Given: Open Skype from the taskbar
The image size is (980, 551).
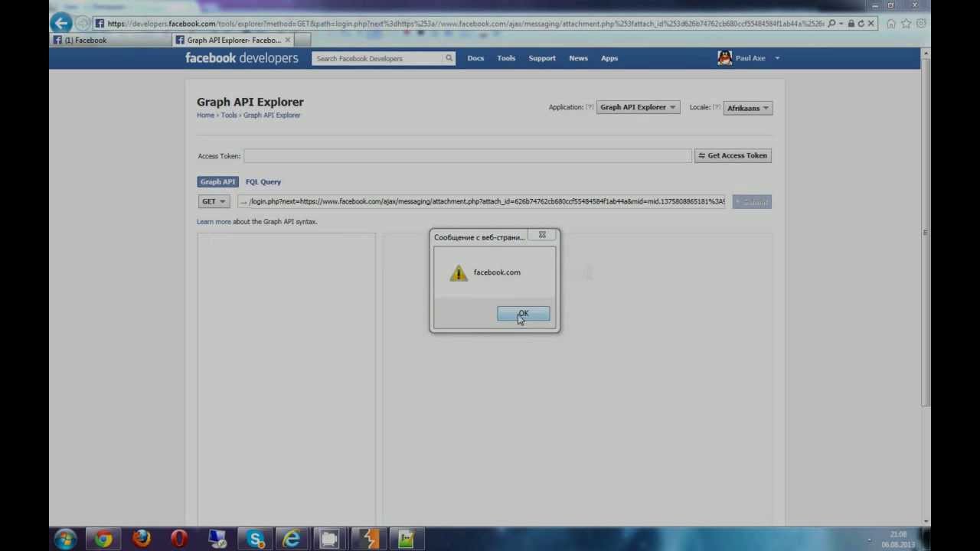Looking at the screenshot, I should tap(254, 540).
